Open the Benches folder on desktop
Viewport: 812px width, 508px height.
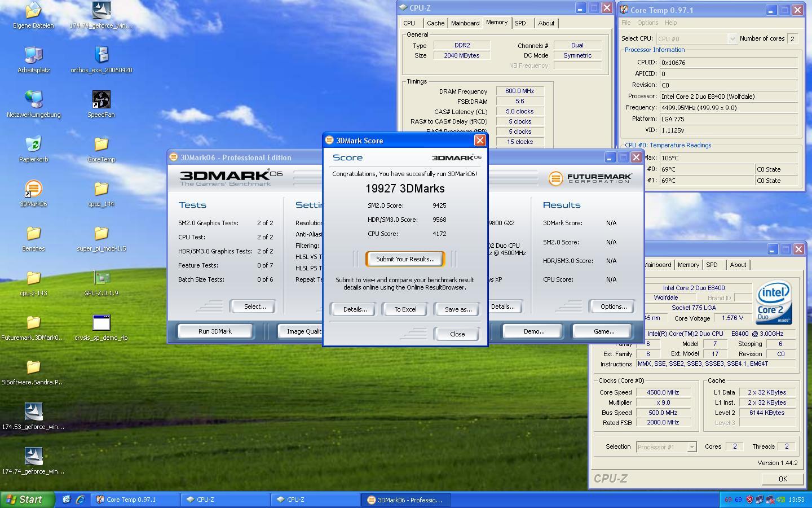click(33, 238)
